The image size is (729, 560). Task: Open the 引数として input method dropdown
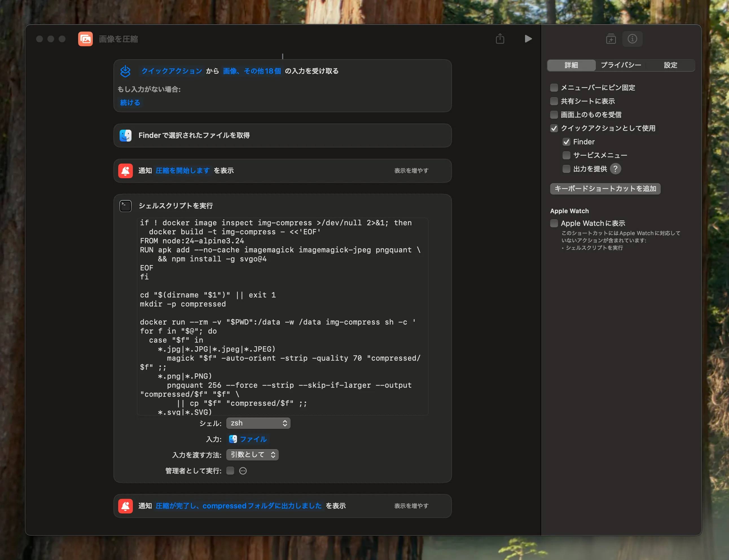tap(252, 455)
